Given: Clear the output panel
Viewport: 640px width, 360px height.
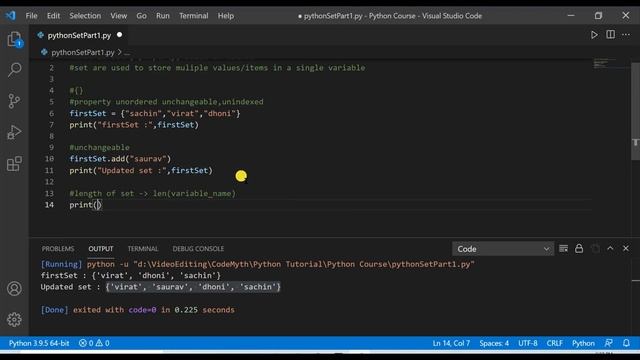Looking at the screenshot, I should [564, 249].
